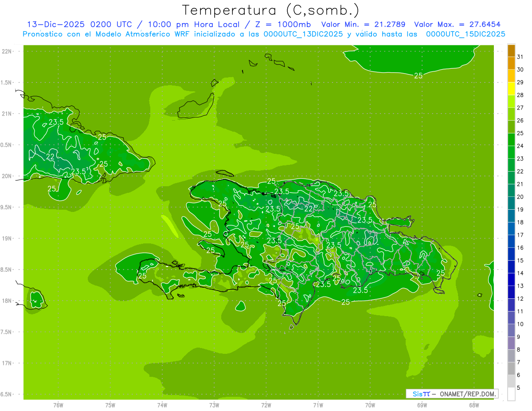
Task: Pick the orange swatch between 30 and 31
Action: pos(511,63)
